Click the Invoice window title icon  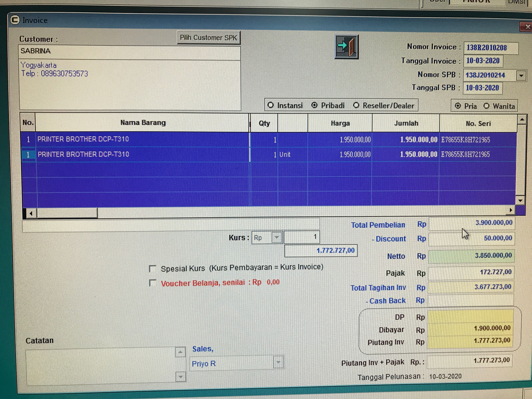coord(15,20)
